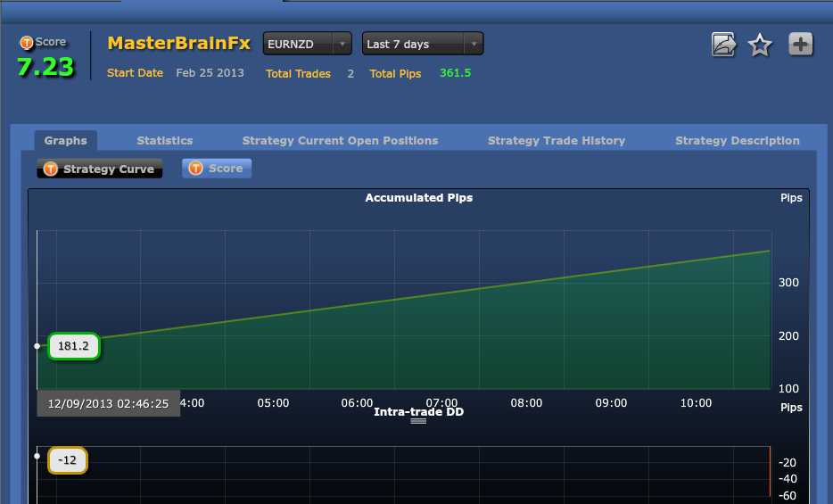The width and height of the screenshot is (833, 504).
Task: Click the 300 pips axis label
Action: pyautogui.click(x=788, y=283)
